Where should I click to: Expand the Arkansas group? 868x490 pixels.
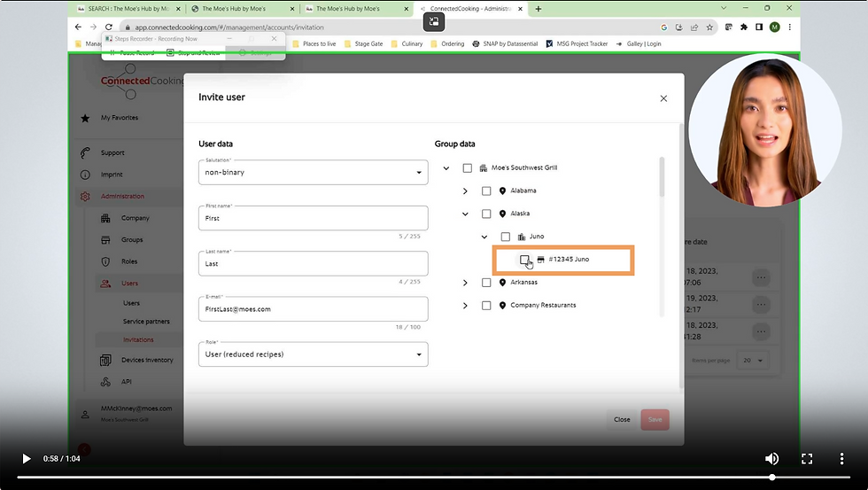coord(465,283)
